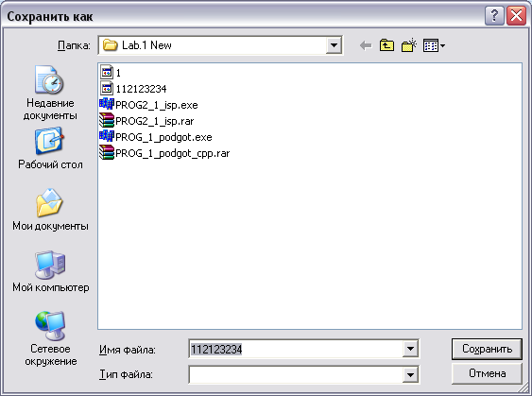The image size is (532, 396).
Task: Click into the Имя файла text field
Action: pos(296,349)
